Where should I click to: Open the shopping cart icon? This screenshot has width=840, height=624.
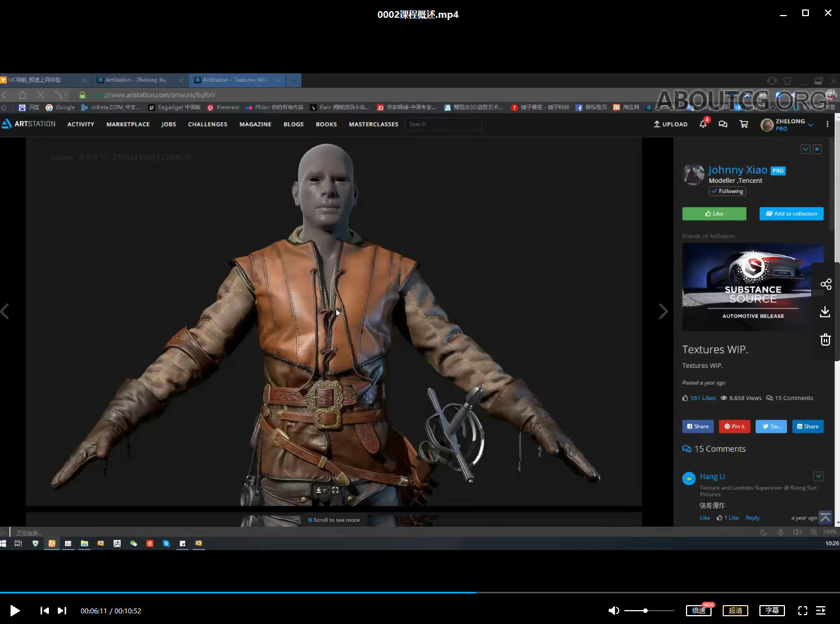point(743,124)
